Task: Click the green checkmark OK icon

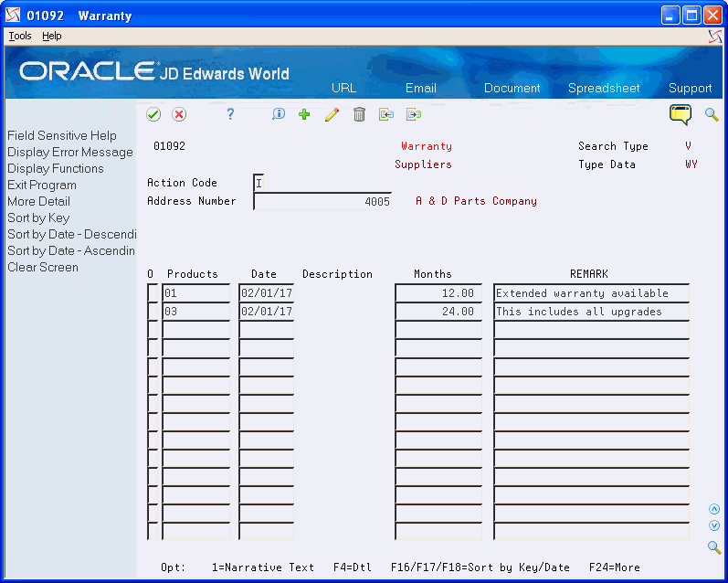Action: (153, 114)
